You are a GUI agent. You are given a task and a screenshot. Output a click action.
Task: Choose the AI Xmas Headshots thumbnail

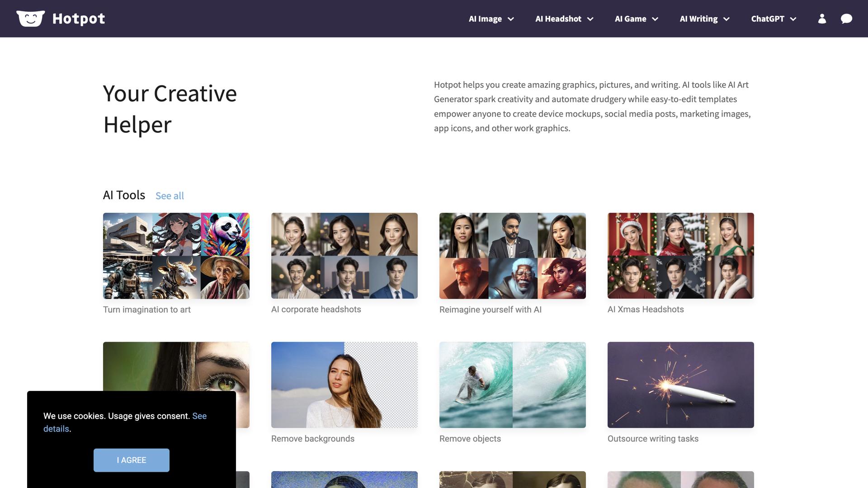680,256
